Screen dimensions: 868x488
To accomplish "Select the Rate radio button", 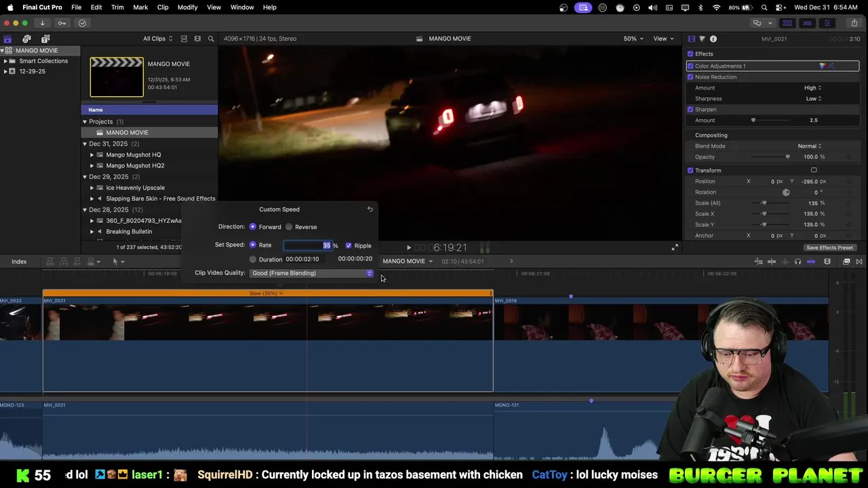I will [x=253, y=245].
